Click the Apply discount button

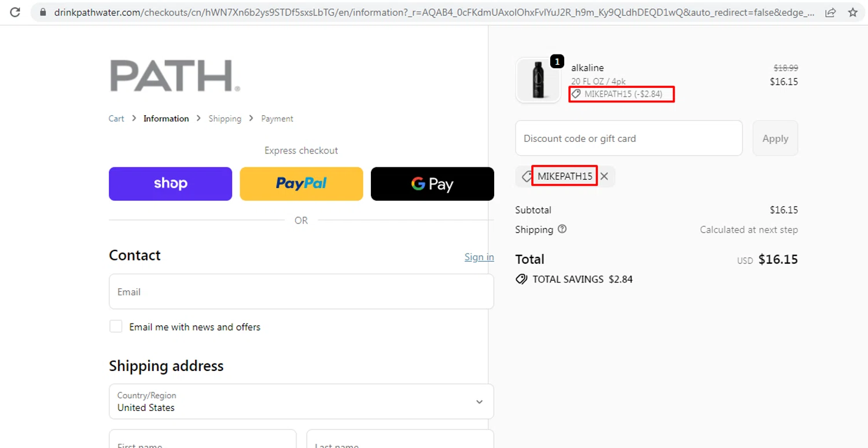tap(775, 138)
